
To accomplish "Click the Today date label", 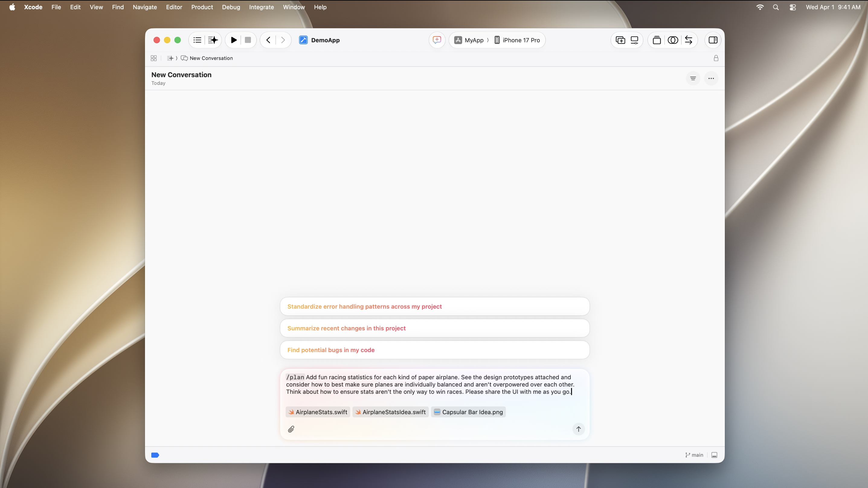I will 158,83.
